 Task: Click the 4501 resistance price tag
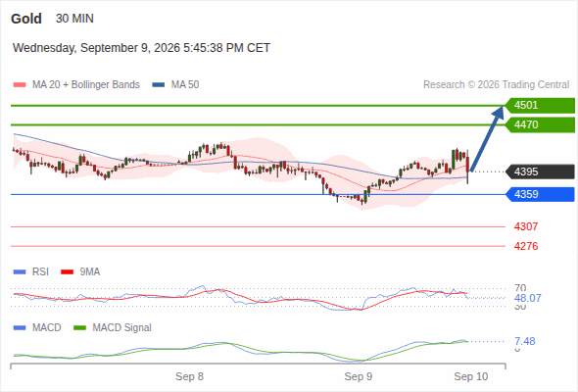click(540, 106)
